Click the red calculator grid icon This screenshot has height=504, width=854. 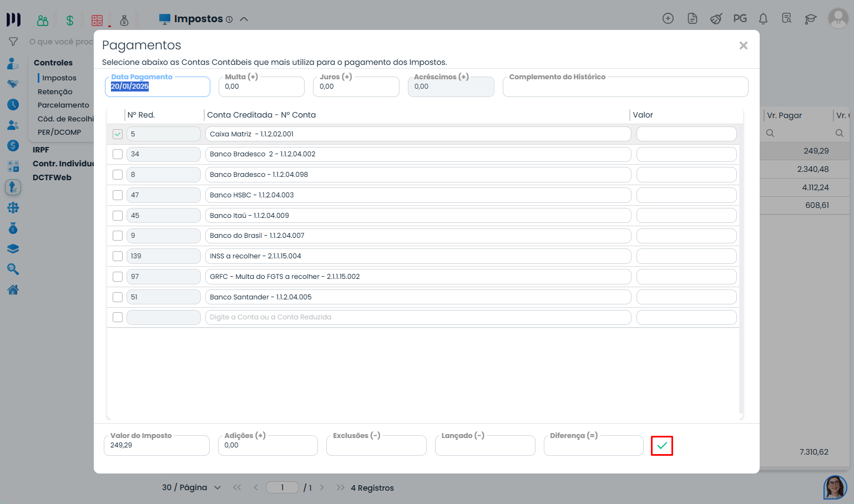pyautogui.click(x=97, y=21)
